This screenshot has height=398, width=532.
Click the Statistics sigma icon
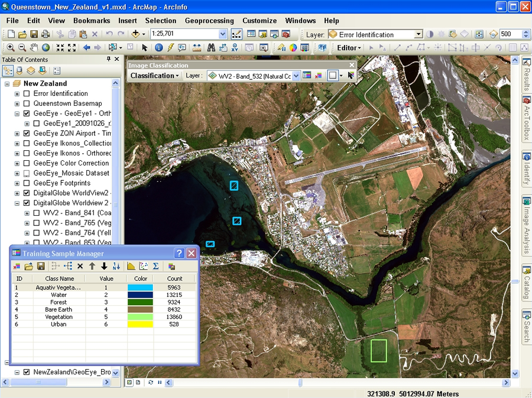(x=155, y=267)
